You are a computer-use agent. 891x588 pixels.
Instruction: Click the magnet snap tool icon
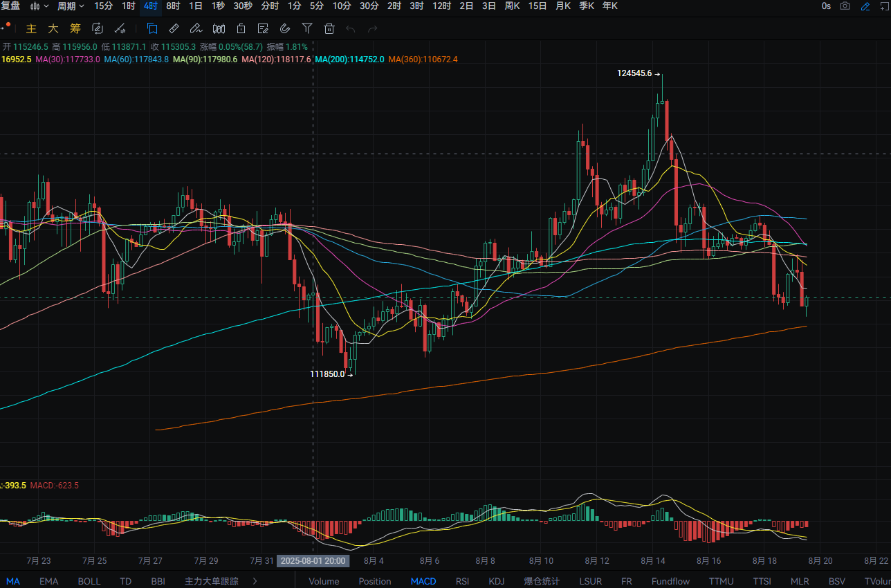coord(285,28)
